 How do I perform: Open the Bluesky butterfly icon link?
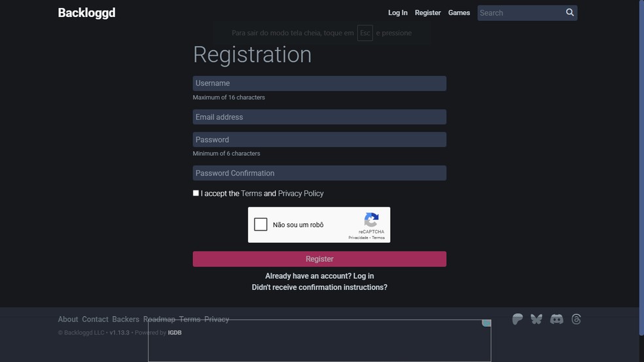pyautogui.click(x=537, y=319)
